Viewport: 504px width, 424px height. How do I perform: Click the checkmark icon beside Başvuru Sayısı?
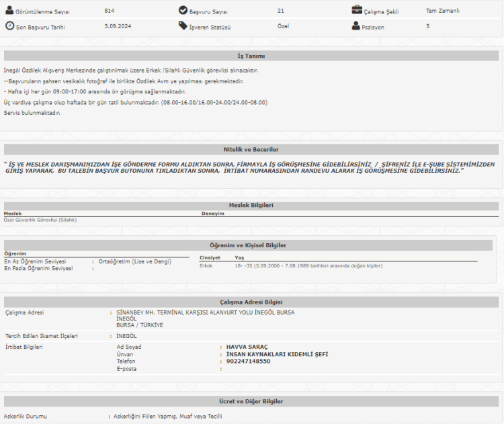(183, 11)
